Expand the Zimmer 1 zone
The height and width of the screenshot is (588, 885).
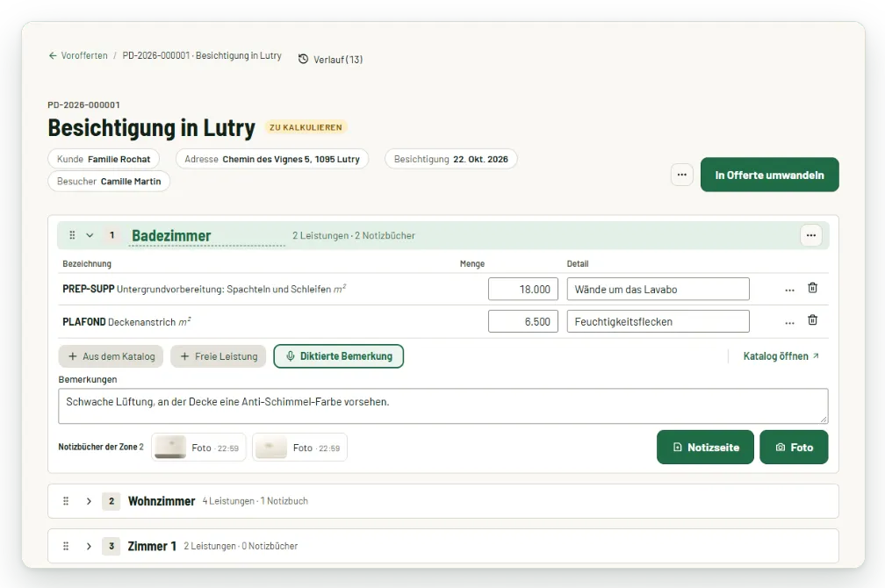point(89,546)
